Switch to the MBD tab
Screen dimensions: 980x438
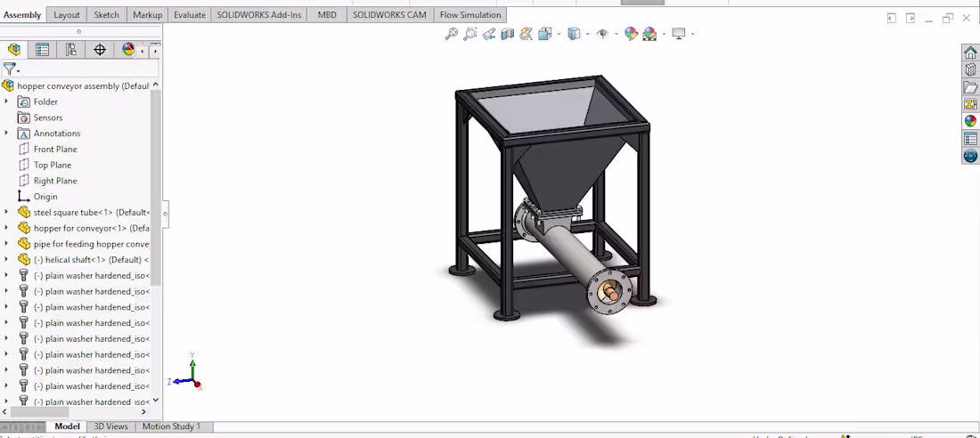pyautogui.click(x=327, y=15)
